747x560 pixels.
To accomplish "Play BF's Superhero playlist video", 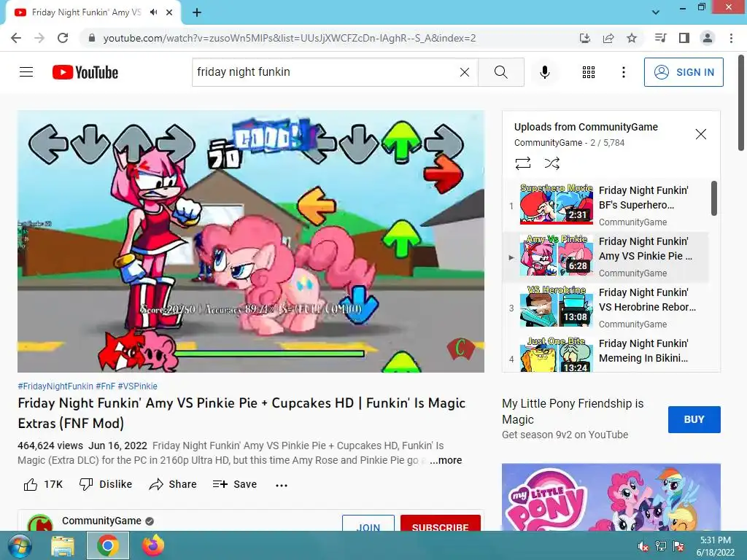I will [x=606, y=205].
